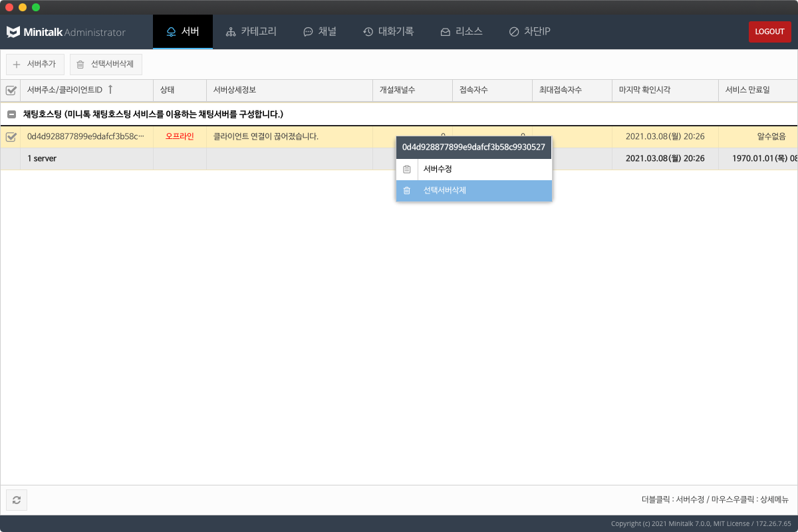This screenshot has width=798, height=532.
Task: Sort by 접속자수 column header
Action: pos(492,90)
